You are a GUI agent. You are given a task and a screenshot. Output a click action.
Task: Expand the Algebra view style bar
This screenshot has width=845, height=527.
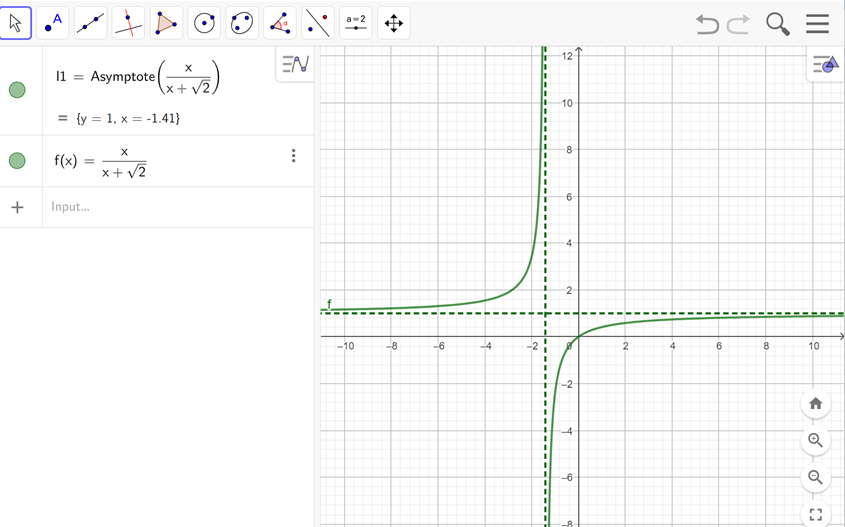(295, 64)
